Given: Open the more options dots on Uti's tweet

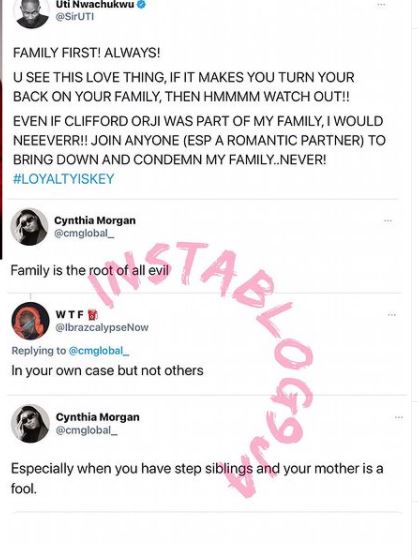Looking at the screenshot, I should [x=381, y=5].
